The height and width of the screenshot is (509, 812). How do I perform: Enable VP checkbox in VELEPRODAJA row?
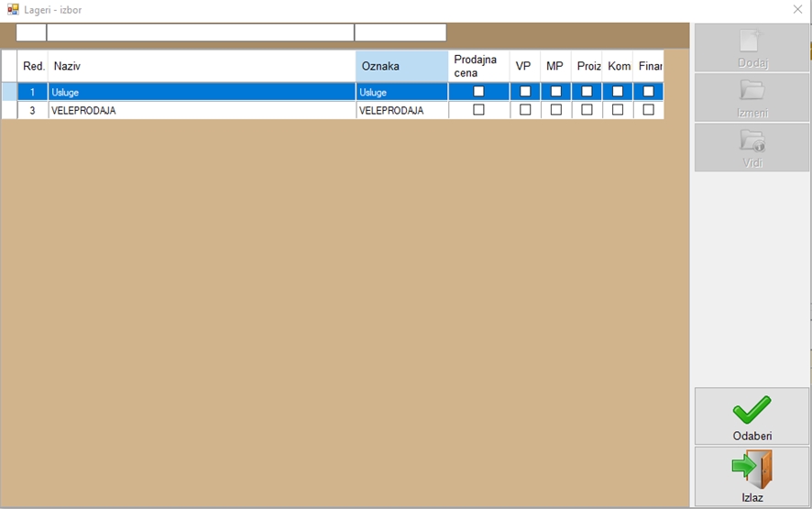(x=525, y=110)
